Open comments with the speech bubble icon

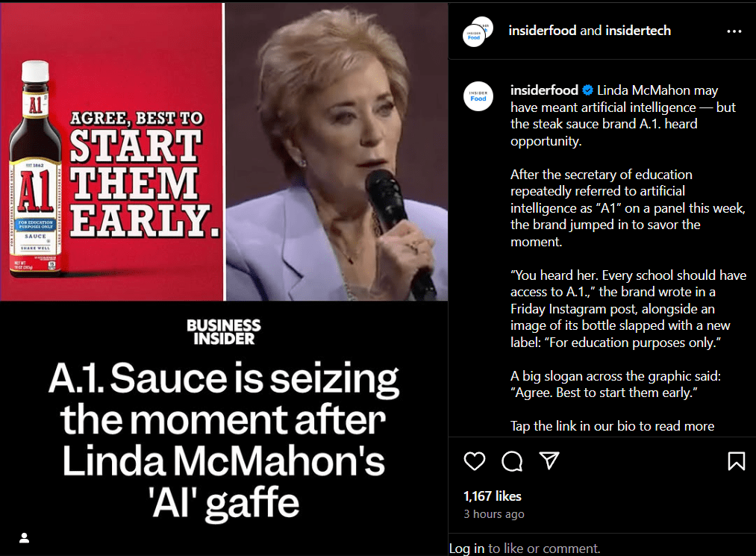[x=512, y=461]
